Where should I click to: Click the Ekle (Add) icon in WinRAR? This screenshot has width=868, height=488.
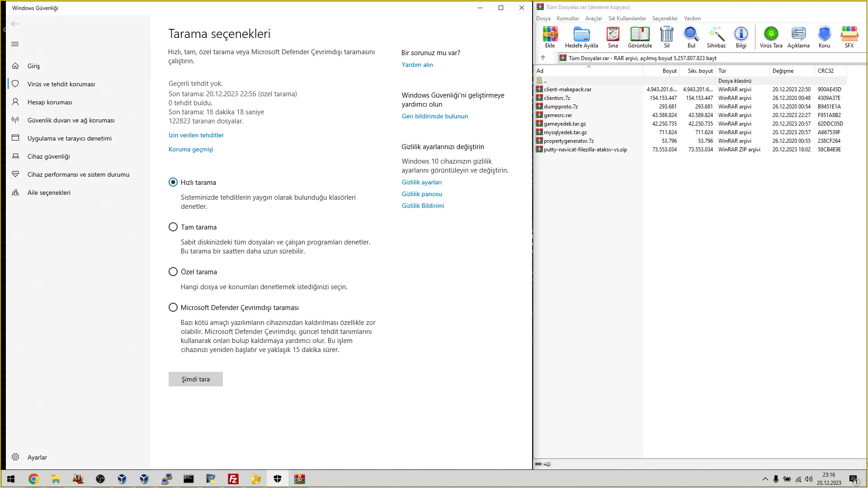tap(550, 37)
